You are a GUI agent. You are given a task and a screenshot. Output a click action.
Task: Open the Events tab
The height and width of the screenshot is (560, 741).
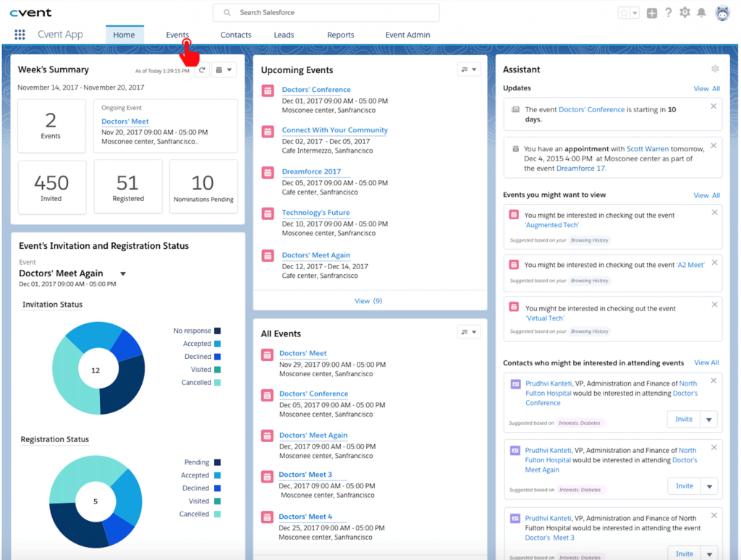click(x=177, y=35)
